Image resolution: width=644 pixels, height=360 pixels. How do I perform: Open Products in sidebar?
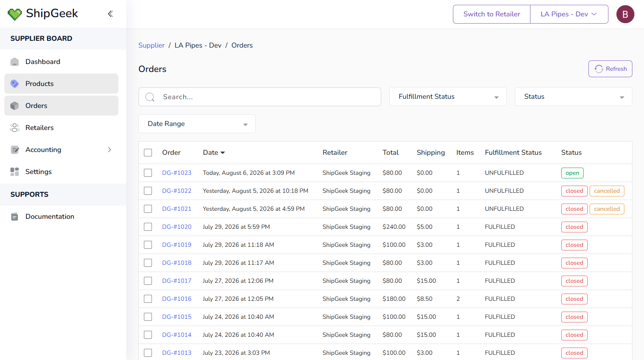[x=61, y=84]
